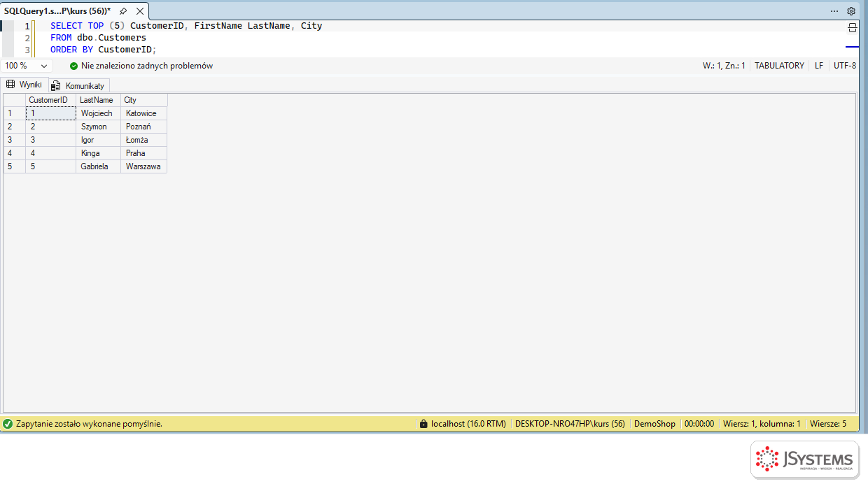Click the UTF-8 encoding indicator
868x484 pixels.
tap(844, 66)
